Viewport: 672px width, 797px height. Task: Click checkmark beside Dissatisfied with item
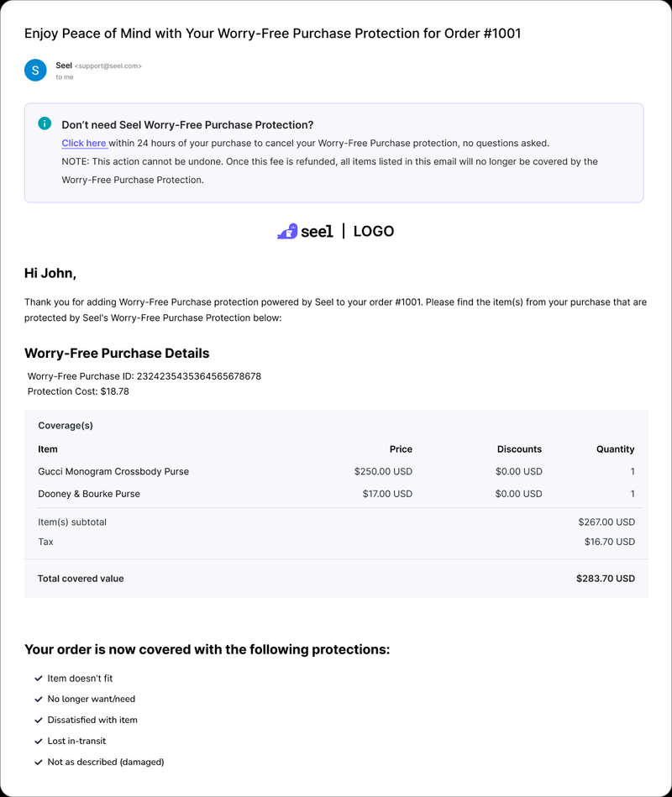(39, 720)
